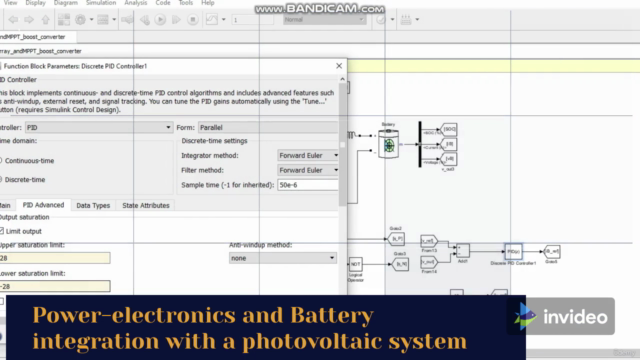Select the Discrete PID Controller1 block

[513, 251]
